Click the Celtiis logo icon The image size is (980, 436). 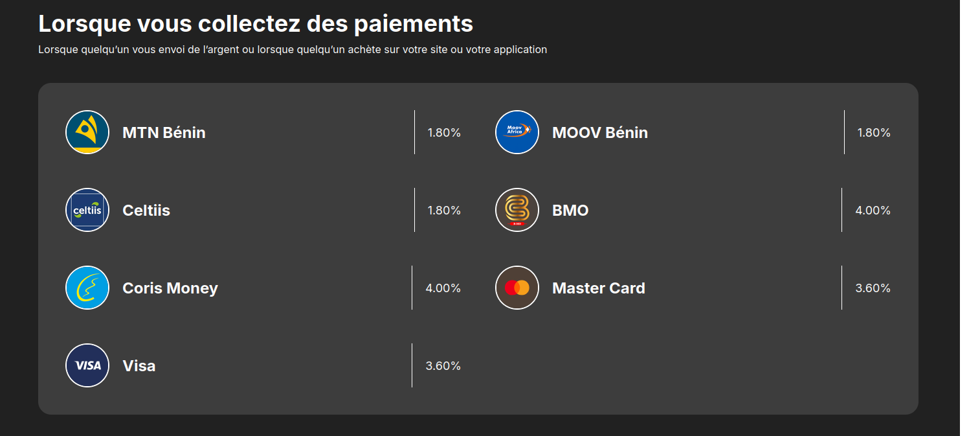(87, 210)
